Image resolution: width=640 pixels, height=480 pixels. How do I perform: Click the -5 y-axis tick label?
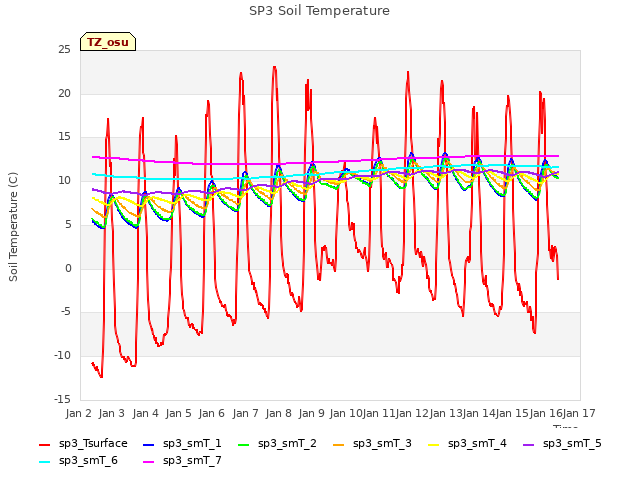(65, 312)
